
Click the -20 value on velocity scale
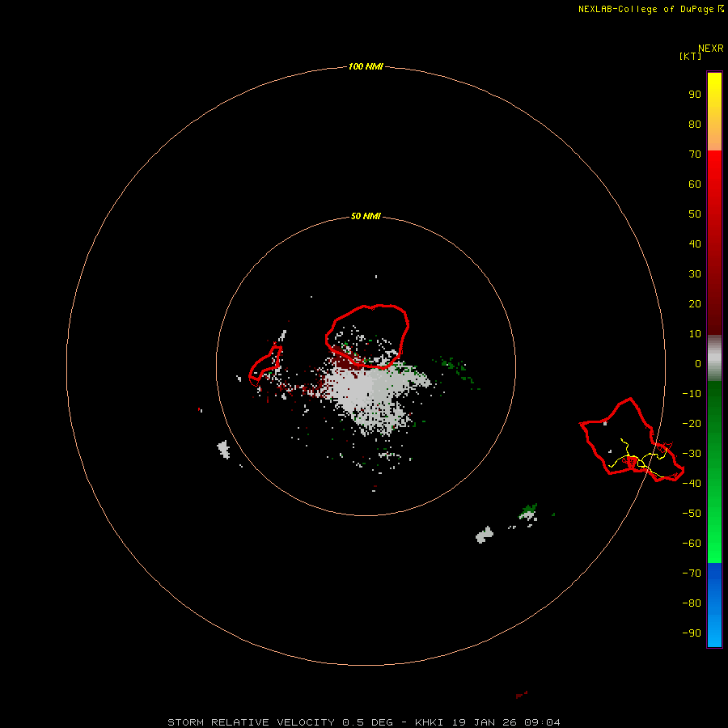(692, 424)
